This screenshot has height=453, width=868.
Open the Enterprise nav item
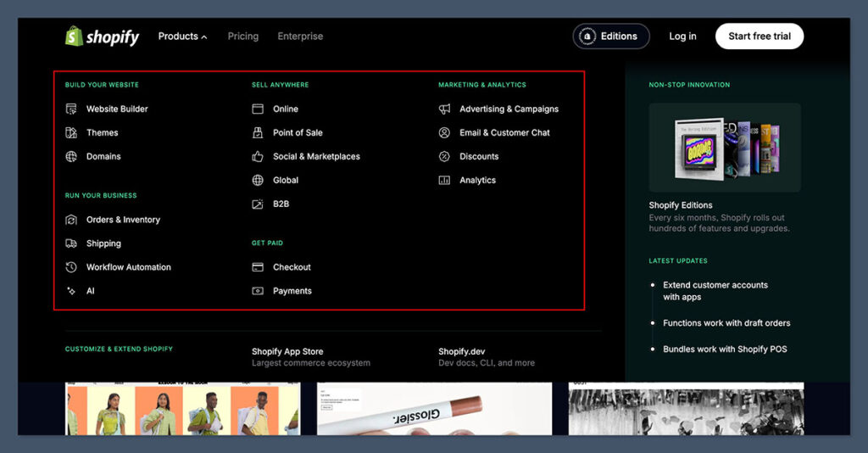click(300, 36)
